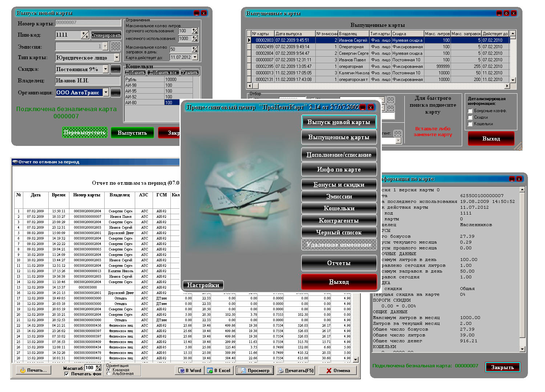Export the report via В Excel icon

pyautogui.click(x=219, y=371)
